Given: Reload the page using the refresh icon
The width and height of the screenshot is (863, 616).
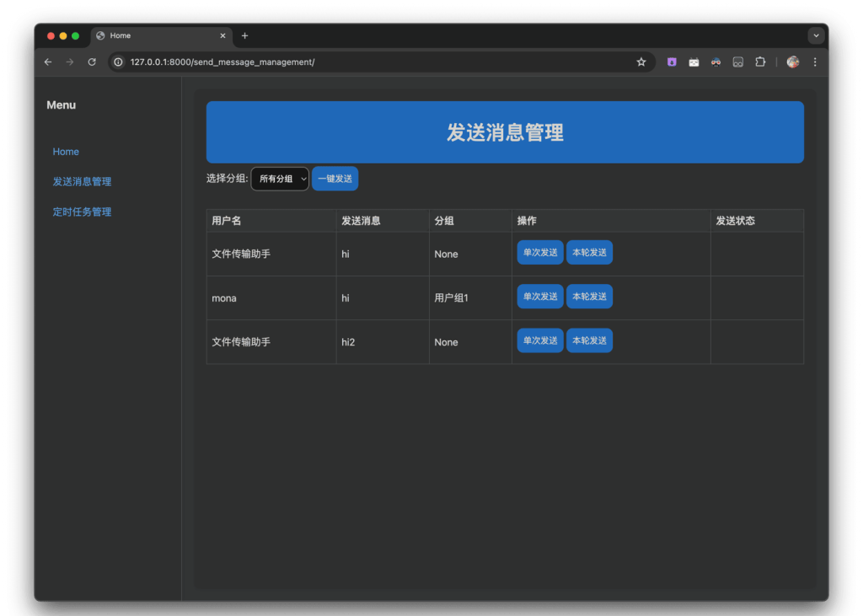Looking at the screenshot, I should click(x=92, y=62).
